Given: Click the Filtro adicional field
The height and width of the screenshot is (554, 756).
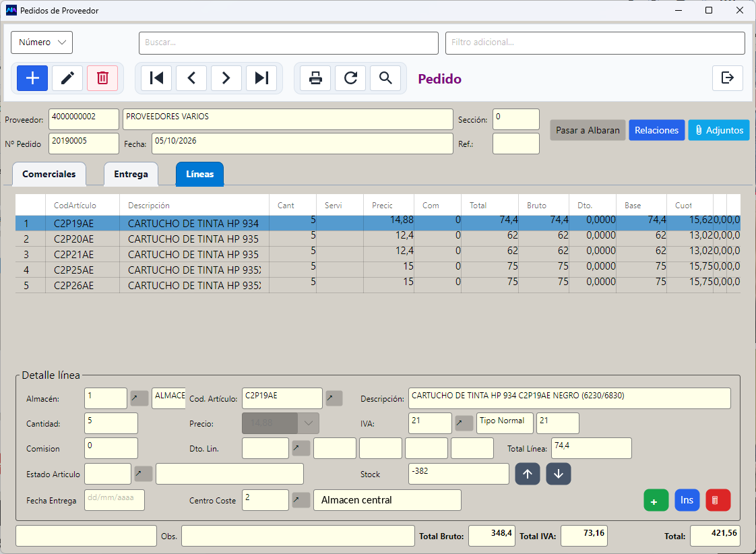Looking at the screenshot, I should tap(595, 43).
